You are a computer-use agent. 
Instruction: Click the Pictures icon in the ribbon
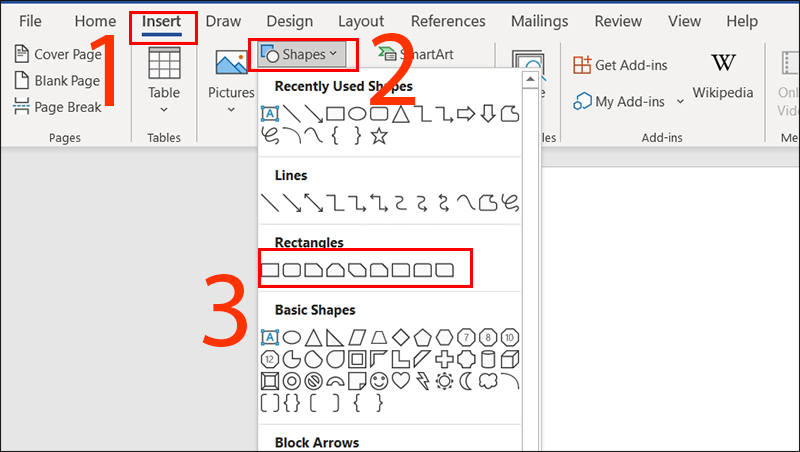(x=231, y=73)
